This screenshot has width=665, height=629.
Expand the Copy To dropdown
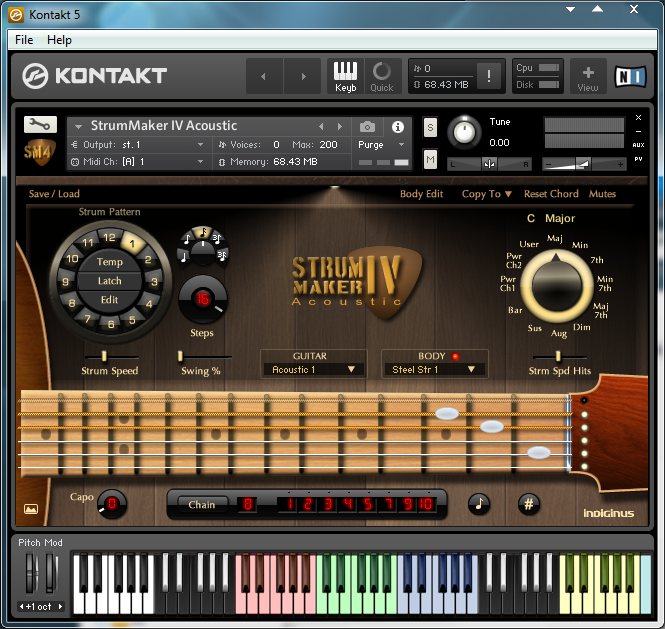click(486, 194)
